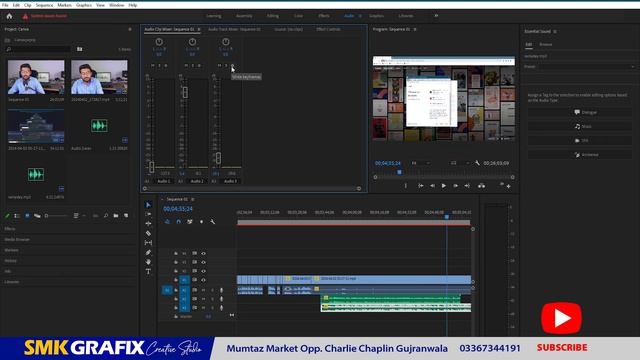This screenshot has height=360, width=640.
Task: Select the Pen tool
Action: (148, 252)
